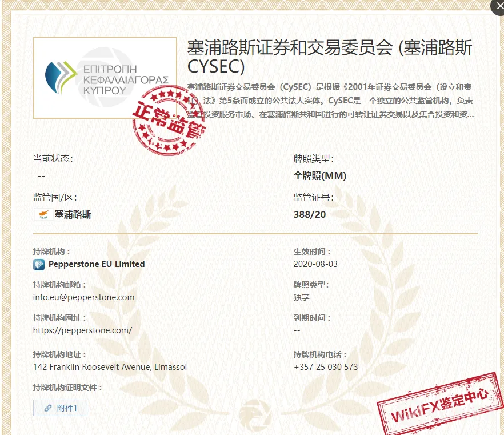Click the phone number +357 25 030 573
This screenshot has height=435, width=504.
(x=326, y=367)
